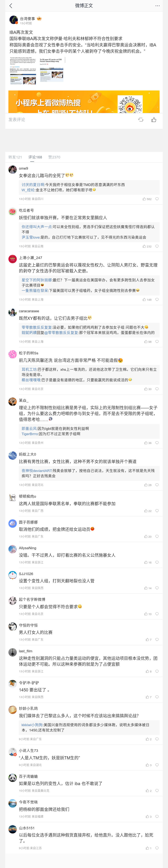Select the 评论 168 tab
Viewport: 168px width, 868px height.
35,157
